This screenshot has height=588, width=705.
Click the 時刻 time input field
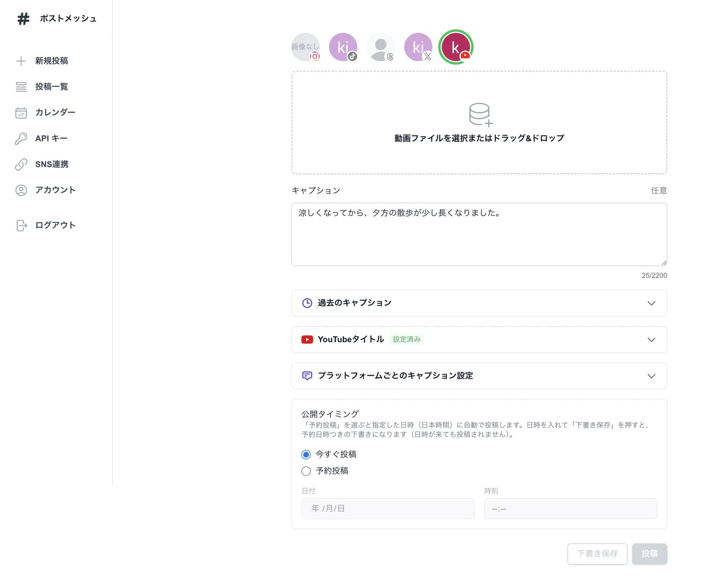pos(570,509)
